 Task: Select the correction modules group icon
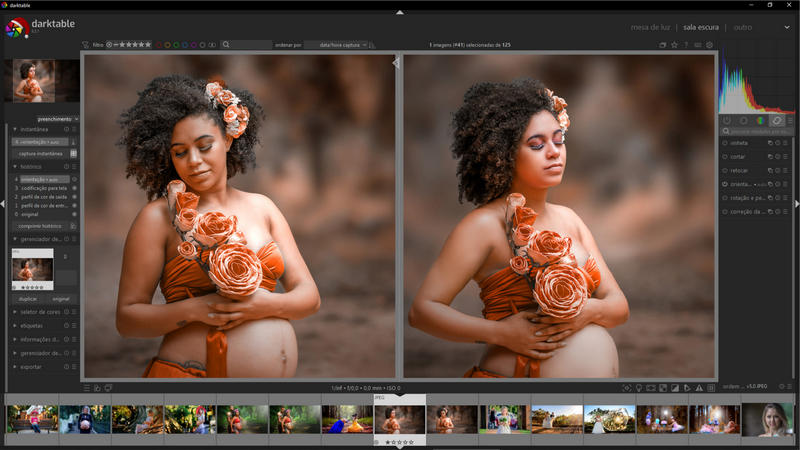(777, 120)
